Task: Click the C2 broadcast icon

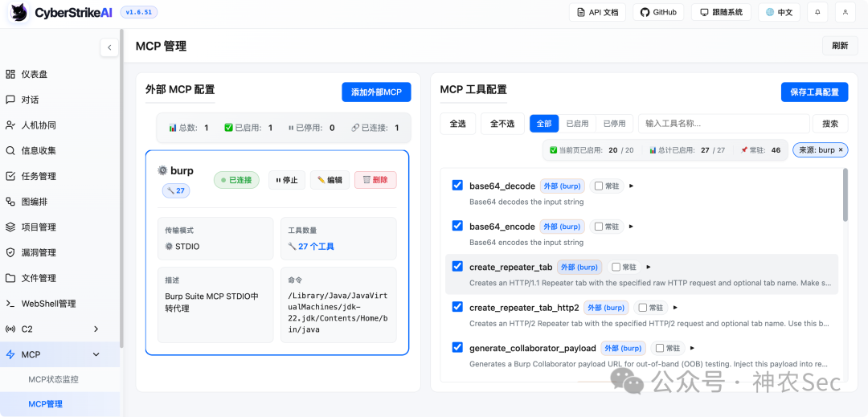Action: 10,329
